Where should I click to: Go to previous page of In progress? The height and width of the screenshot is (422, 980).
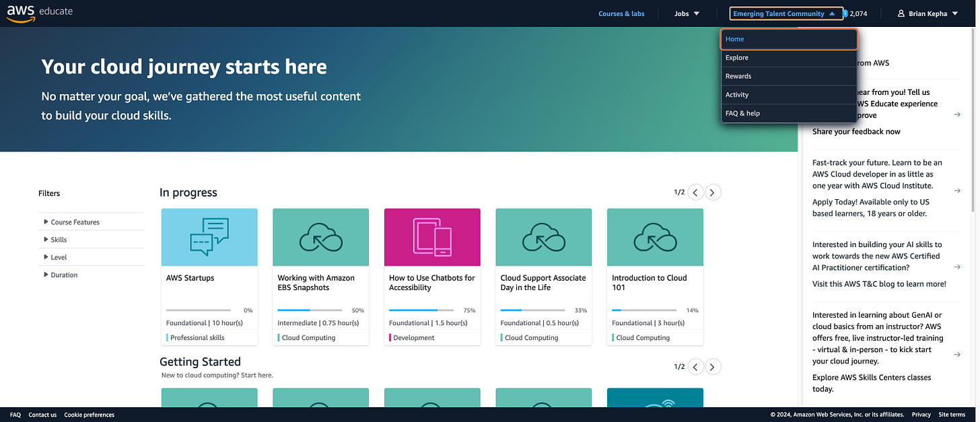click(696, 192)
